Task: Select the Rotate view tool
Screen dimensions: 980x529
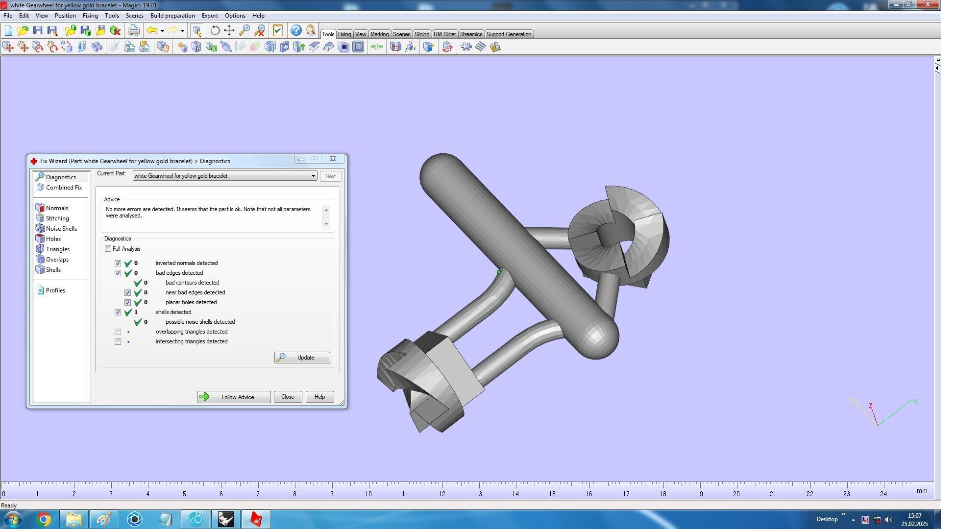Action: [215, 31]
